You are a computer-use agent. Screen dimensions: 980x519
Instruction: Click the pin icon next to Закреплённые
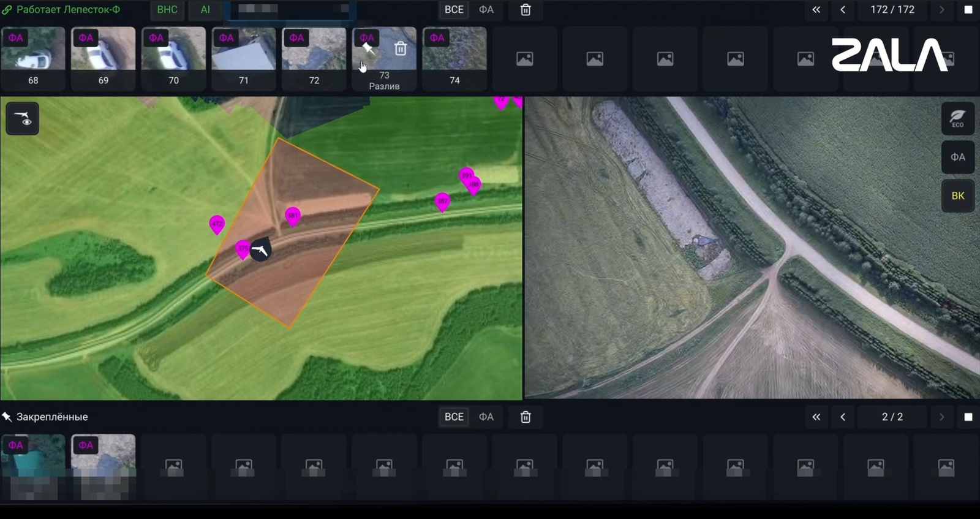click(x=7, y=417)
